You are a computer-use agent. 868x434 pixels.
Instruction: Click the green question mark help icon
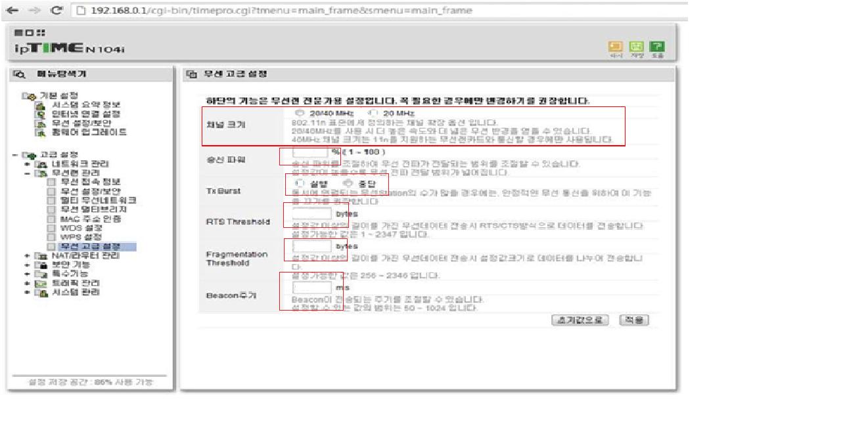pyautogui.click(x=656, y=47)
